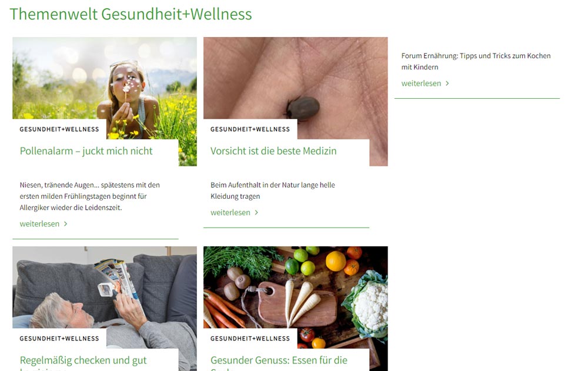The image size is (588, 371).
Task: Click chevron arrow beside Pollenalarm weiterlesen
Action: pyautogui.click(x=66, y=224)
